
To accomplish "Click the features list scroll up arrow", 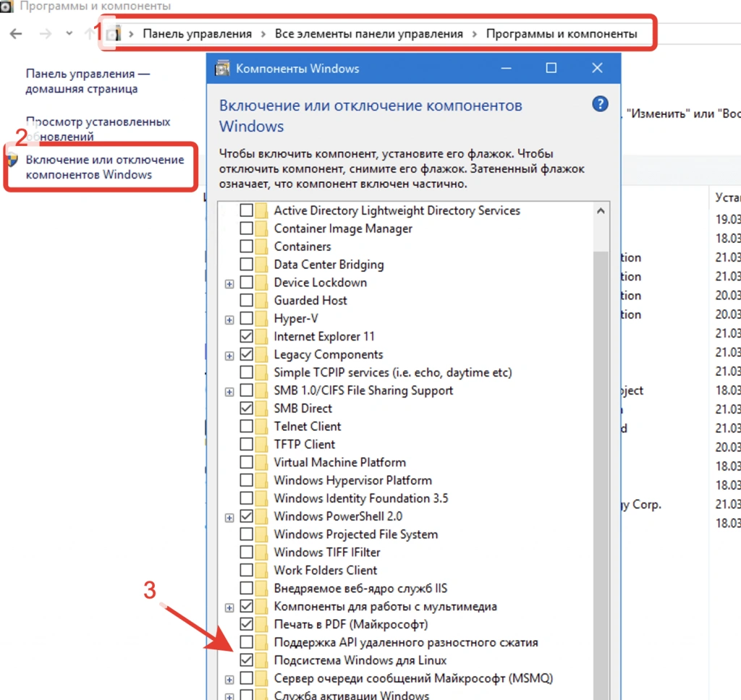I will tap(601, 210).
